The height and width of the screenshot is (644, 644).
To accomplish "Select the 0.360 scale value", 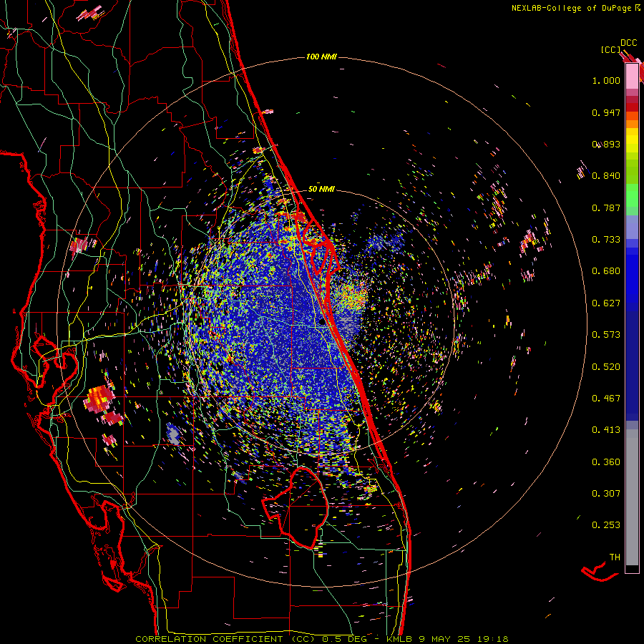I will (606, 462).
